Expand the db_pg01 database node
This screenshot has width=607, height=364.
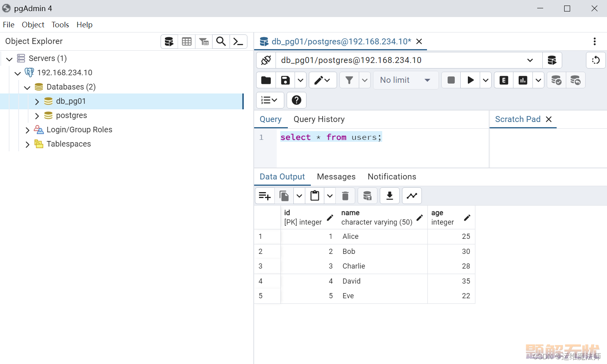click(36, 101)
